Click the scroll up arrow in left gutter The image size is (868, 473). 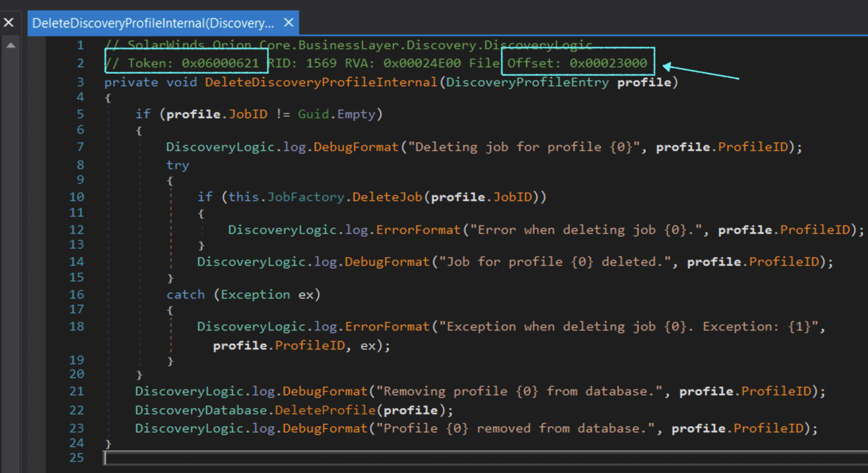[11, 45]
